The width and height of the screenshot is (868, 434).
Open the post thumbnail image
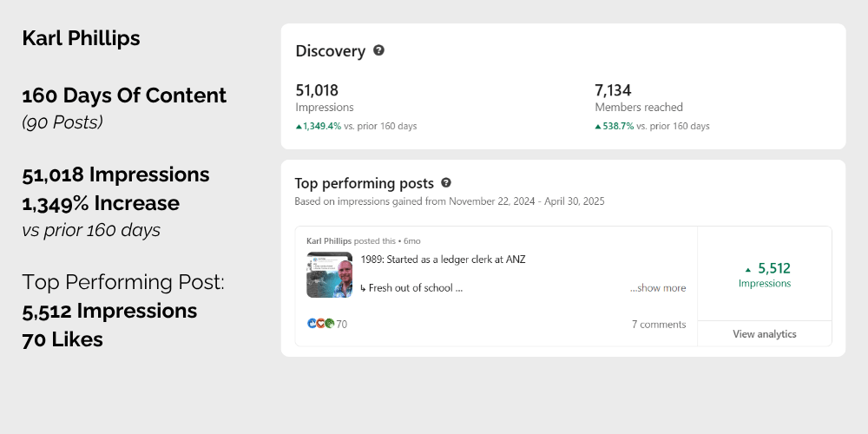pos(329,275)
